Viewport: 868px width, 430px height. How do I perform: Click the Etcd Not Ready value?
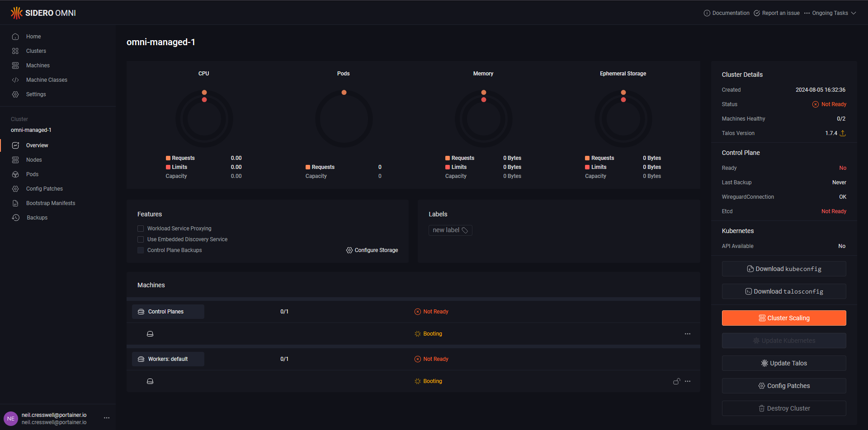[834, 211]
